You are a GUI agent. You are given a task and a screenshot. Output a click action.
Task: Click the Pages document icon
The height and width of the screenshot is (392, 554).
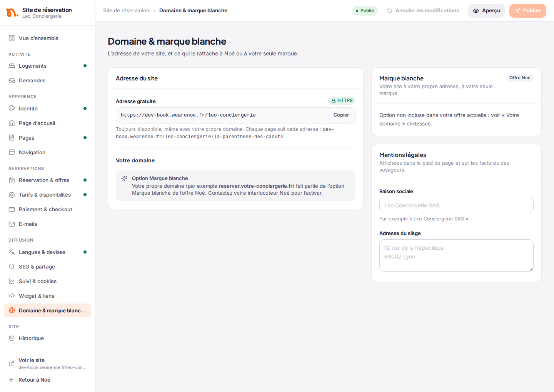(12, 138)
